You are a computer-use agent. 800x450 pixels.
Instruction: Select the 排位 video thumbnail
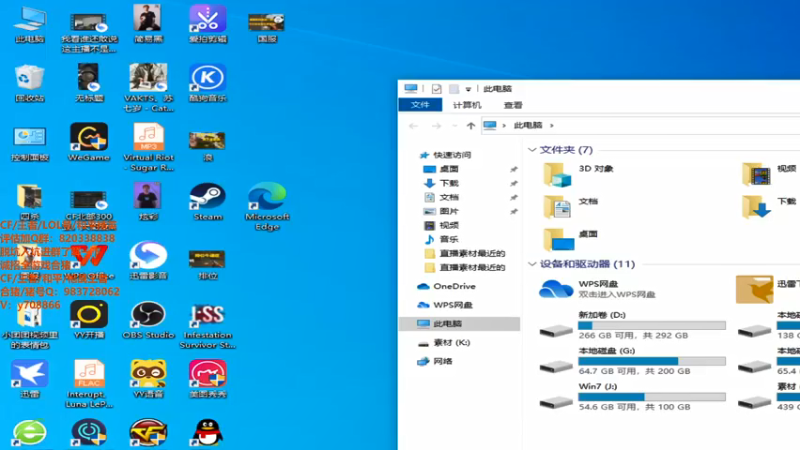[208, 265]
